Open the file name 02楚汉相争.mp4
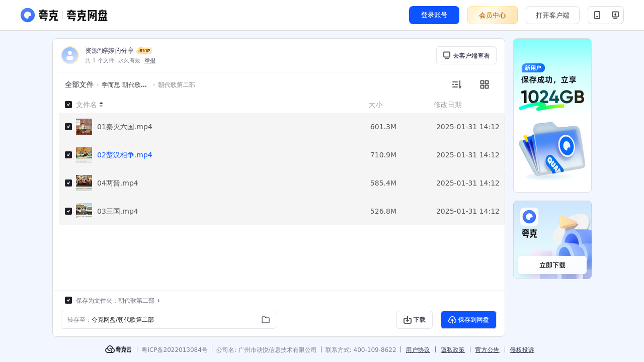644x362 pixels. [x=125, y=155]
